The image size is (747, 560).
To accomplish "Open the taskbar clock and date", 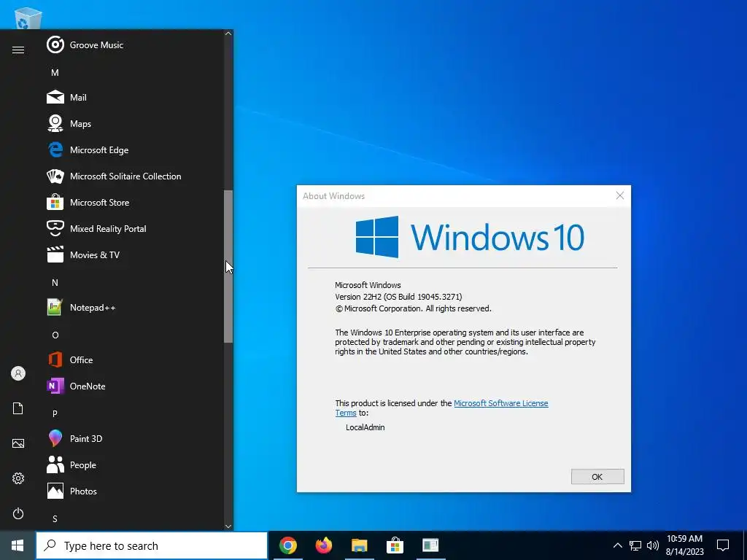I will pyautogui.click(x=684, y=545).
